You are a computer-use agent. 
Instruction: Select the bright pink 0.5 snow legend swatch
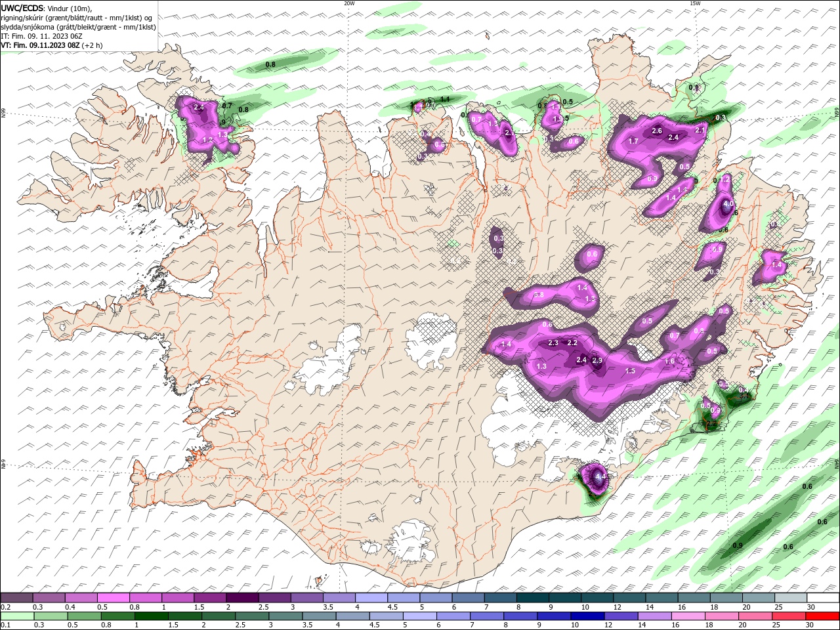click(x=114, y=598)
